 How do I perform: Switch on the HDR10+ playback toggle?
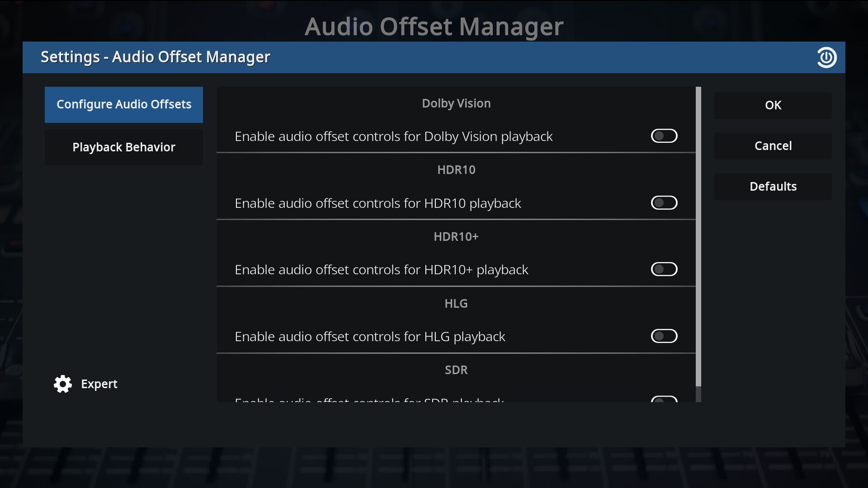point(664,269)
